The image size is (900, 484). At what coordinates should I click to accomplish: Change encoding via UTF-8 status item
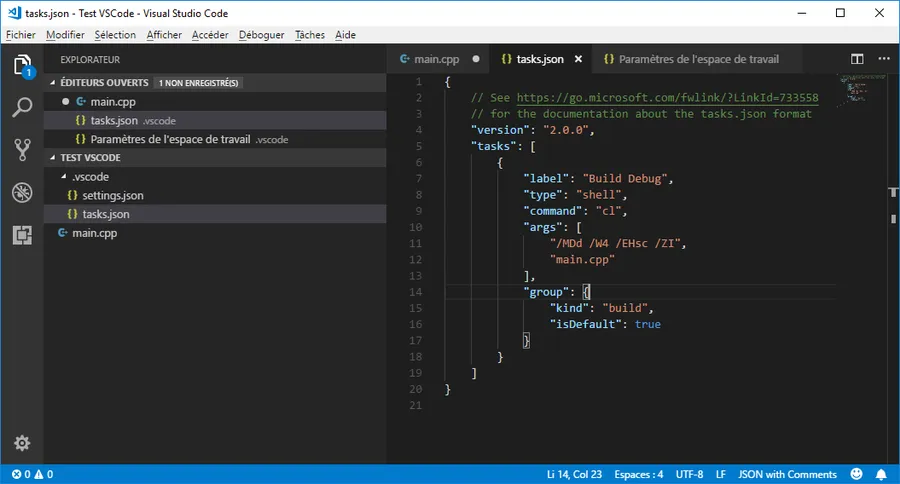tap(689, 474)
